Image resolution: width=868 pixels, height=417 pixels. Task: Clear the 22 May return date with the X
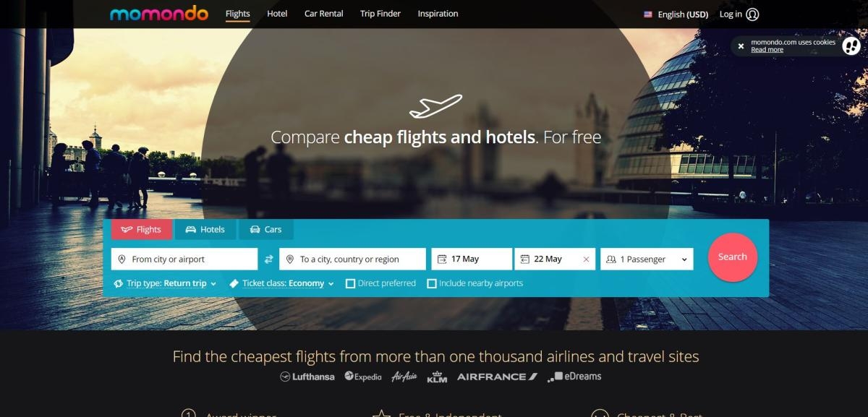(586, 259)
